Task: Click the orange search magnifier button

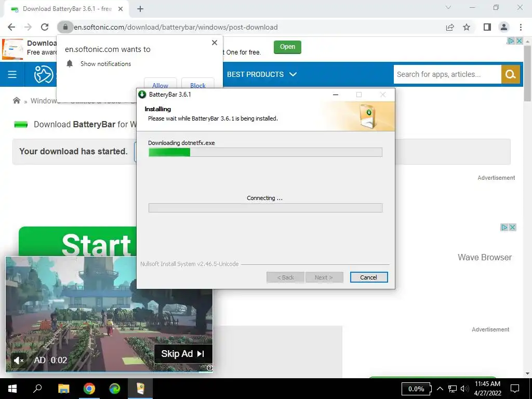Action: tap(511, 74)
